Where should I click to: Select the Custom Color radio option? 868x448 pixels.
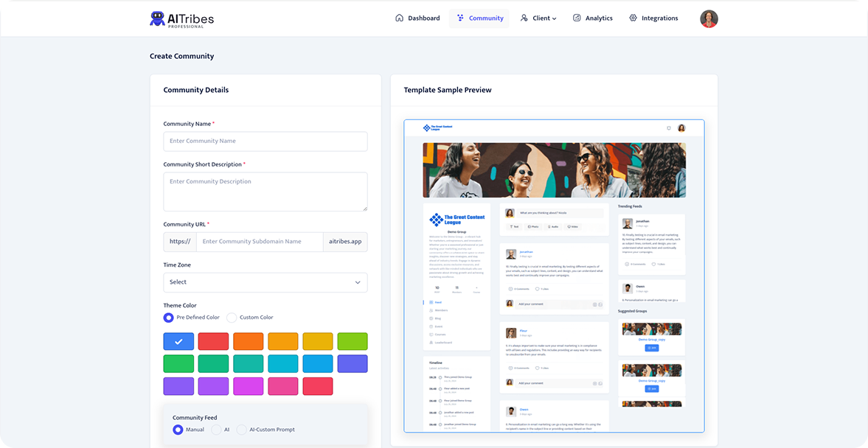[232, 318]
